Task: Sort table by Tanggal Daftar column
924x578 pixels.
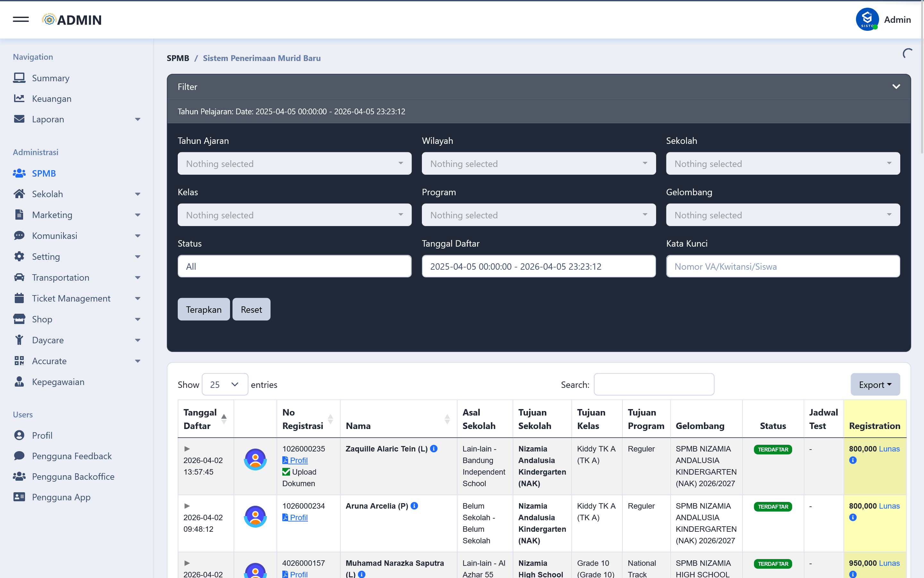Action: pyautogui.click(x=206, y=419)
